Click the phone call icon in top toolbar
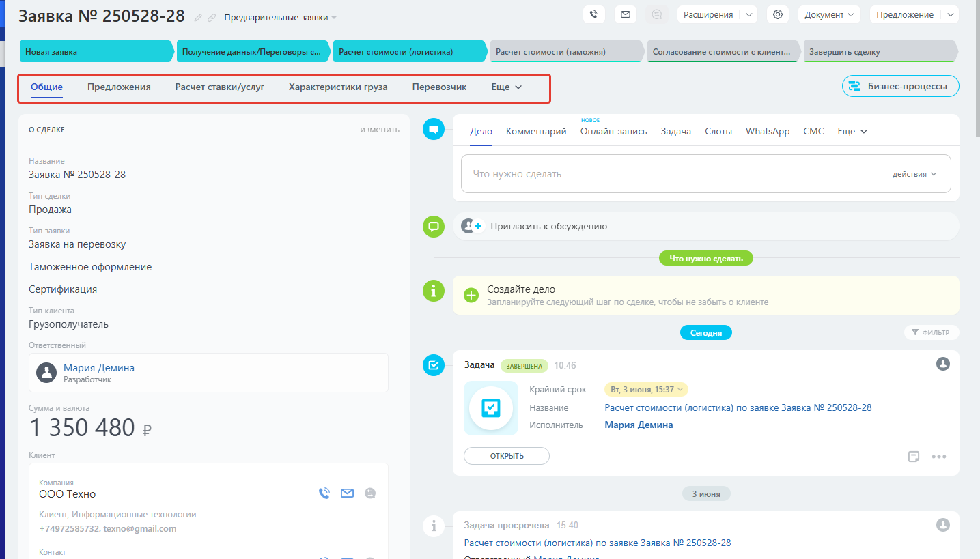Screen dimensions: 980x559 click(x=594, y=14)
